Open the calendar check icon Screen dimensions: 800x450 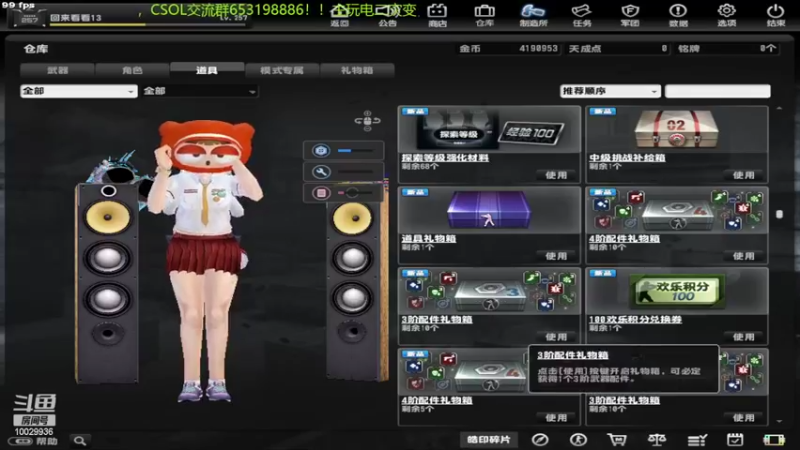coord(735,440)
